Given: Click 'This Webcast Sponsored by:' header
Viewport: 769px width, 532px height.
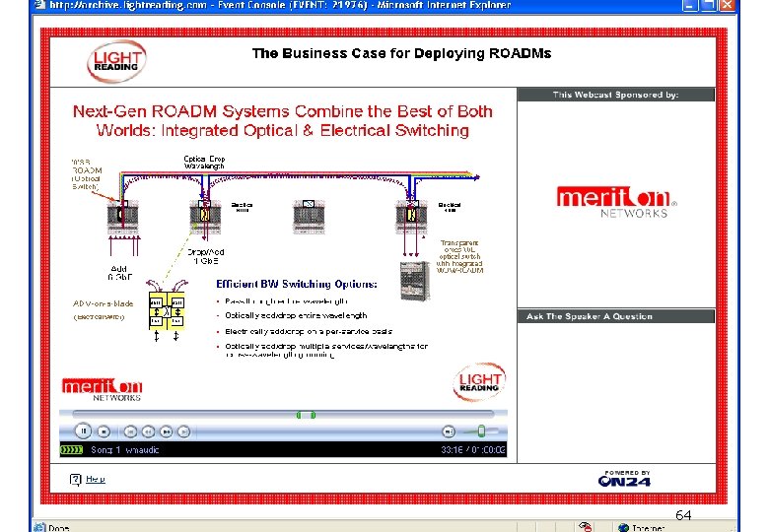Looking at the screenshot, I should (x=616, y=95).
